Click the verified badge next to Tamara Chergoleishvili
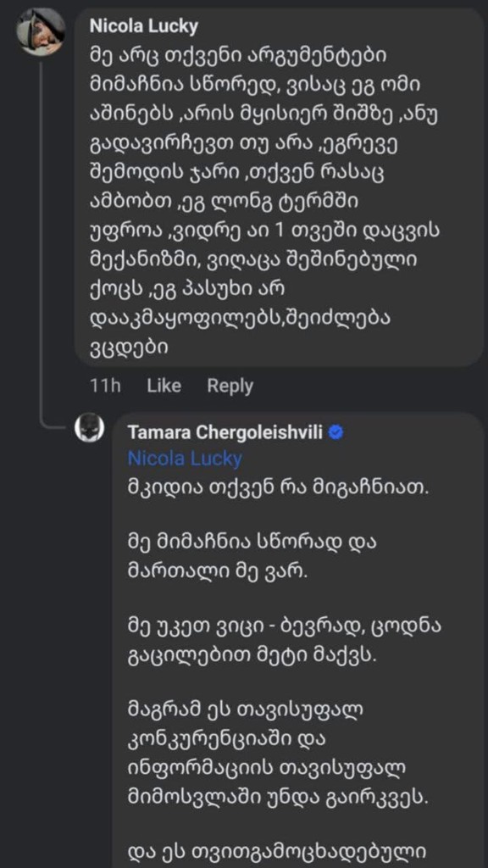 click(337, 431)
